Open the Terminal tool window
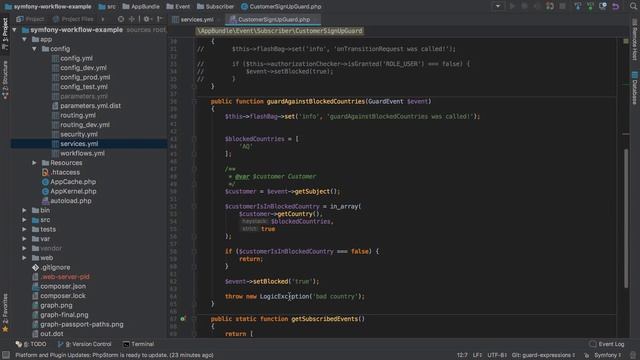This screenshot has height=360, width=640. click(138, 344)
